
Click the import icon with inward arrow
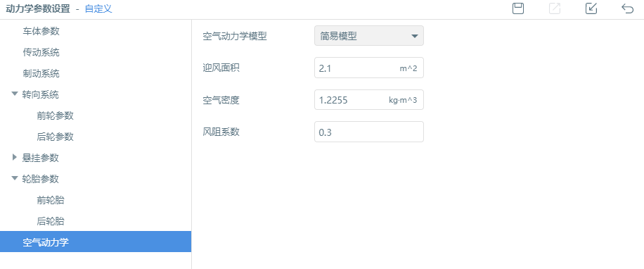pyautogui.click(x=591, y=8)
